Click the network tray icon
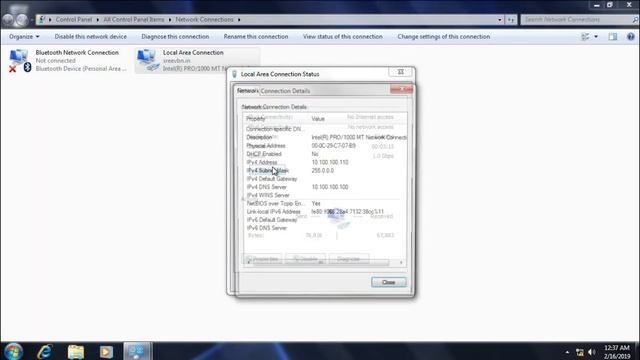This screenshot has width=640, height=360. click(x=580, y=352)
